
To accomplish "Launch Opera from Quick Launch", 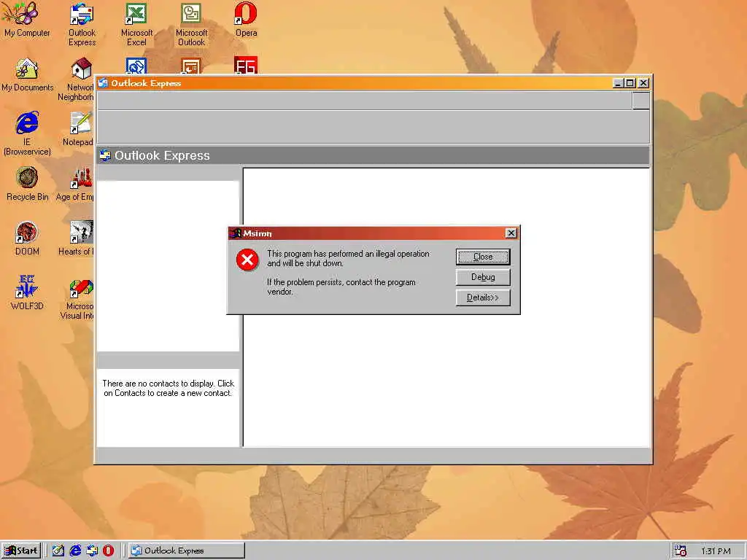I will (109, 551).
